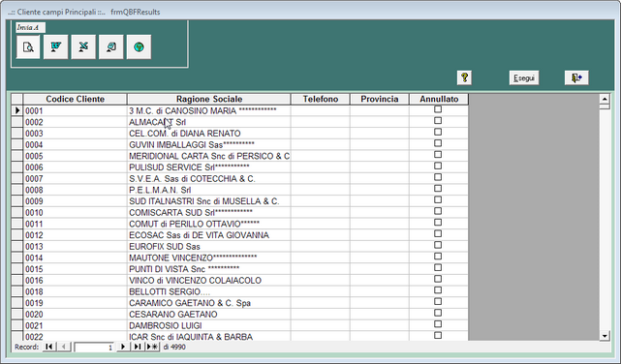Send results to Notepad text file
The image size is (621, 364).
[x=111, y=47]
